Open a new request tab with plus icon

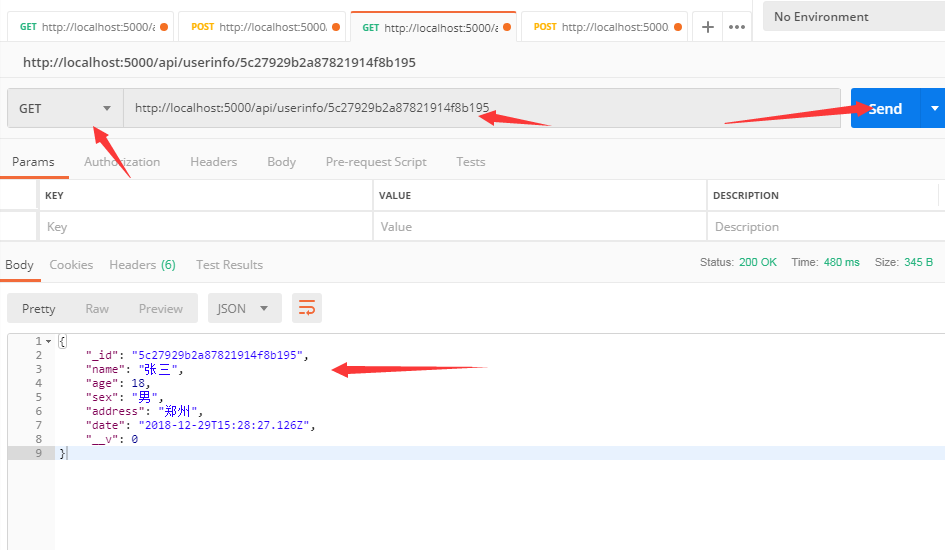pos(708,27)
